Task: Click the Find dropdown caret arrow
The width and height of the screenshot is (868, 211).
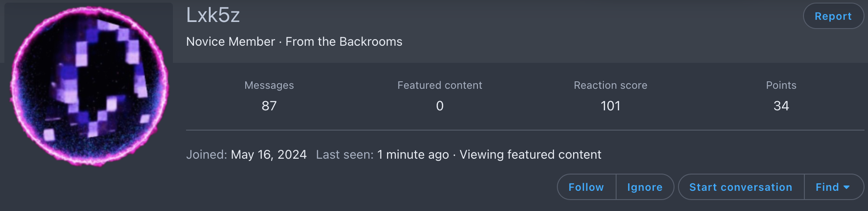Action: (847, 188)
